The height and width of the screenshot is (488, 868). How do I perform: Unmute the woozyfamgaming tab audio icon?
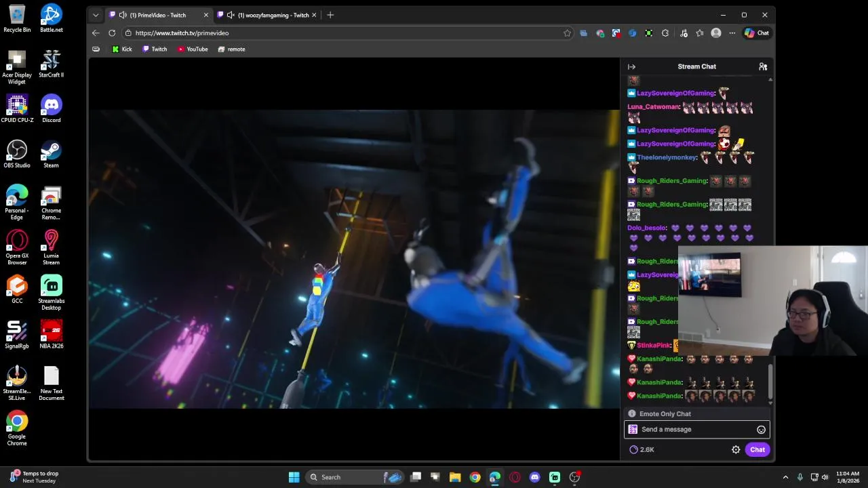(x=231, y=15)
